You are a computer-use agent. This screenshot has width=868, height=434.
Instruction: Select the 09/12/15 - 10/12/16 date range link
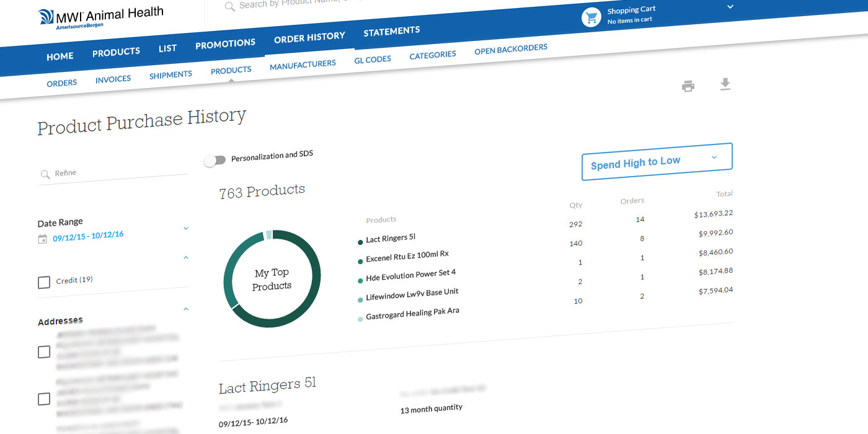(88, 236)
